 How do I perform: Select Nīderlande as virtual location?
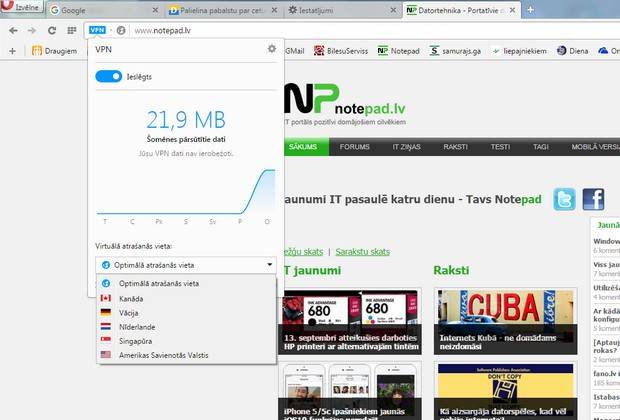pos(186,327)
